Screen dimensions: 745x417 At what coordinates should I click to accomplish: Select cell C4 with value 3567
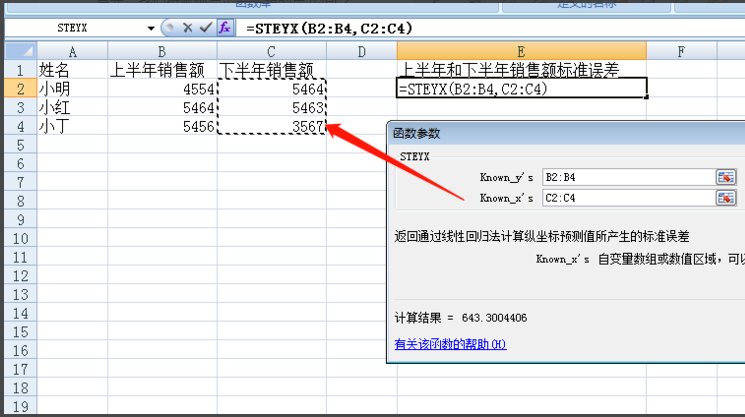pyautogui.click(x=271, y=127)
